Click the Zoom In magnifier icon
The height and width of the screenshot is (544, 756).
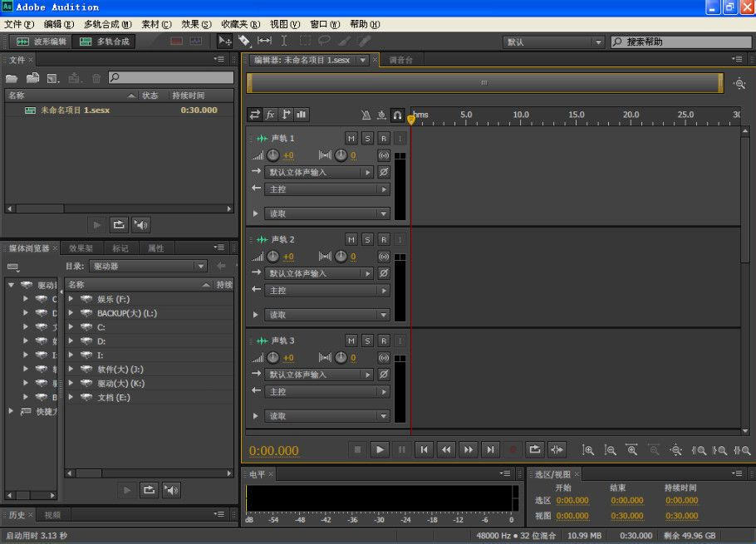pos(589,450)
